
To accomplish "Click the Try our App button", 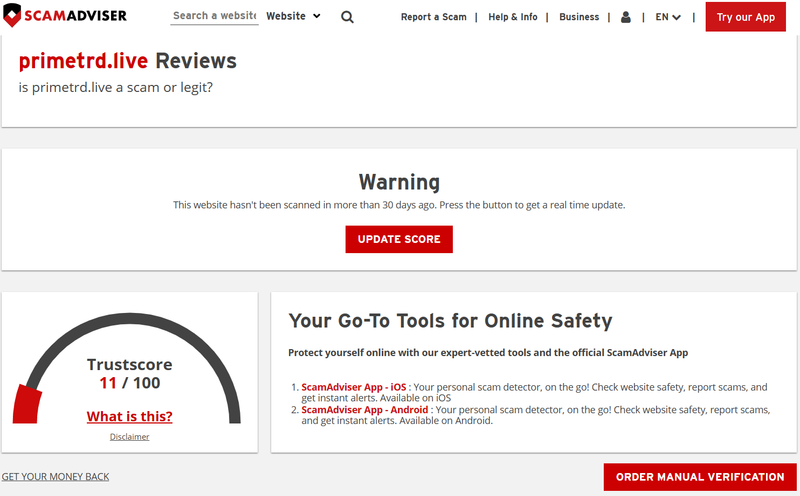I will point(745,17).
